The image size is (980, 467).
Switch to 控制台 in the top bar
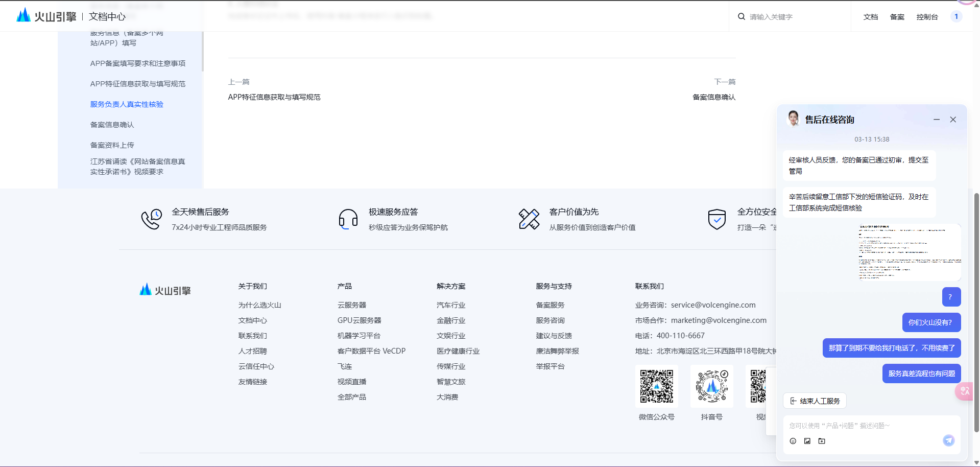pos(927,16)
